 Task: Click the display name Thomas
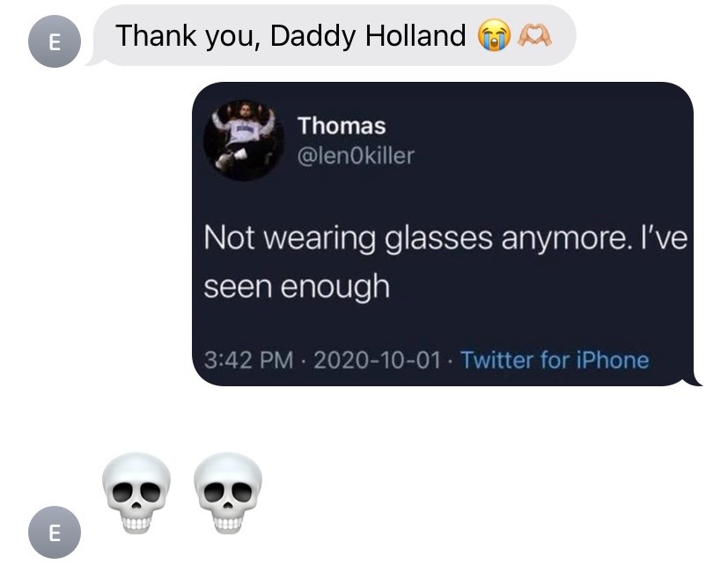point(342,126)
